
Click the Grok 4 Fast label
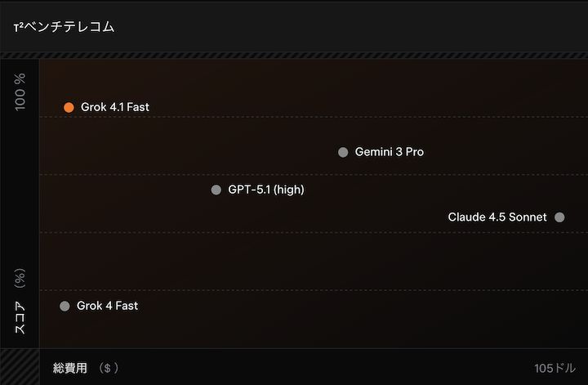tap(108, 306)
